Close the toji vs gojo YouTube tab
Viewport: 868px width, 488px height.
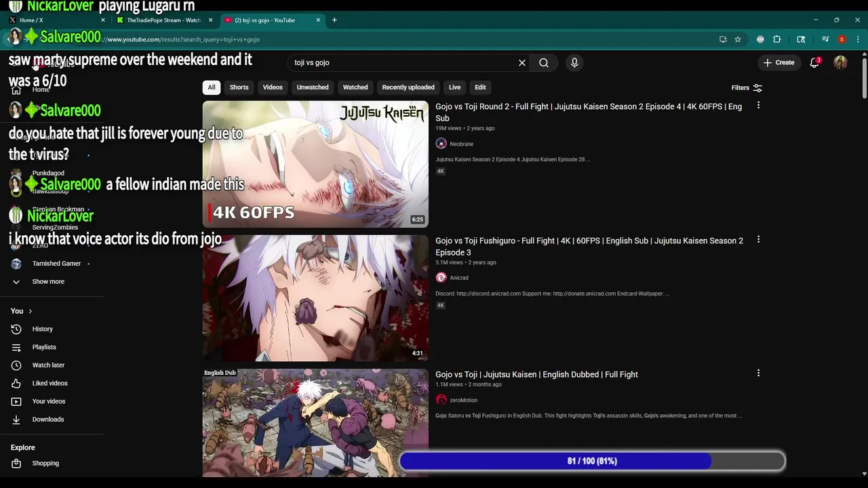(318, 20)
